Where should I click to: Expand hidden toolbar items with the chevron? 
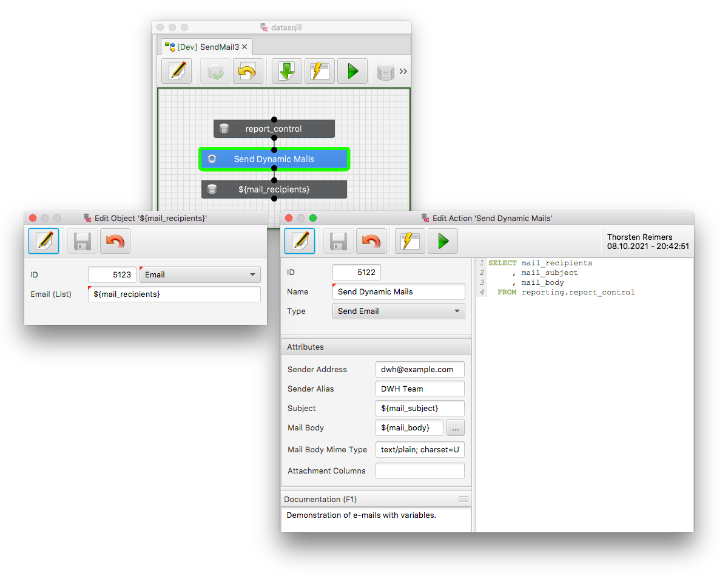click(x=403, y=72)
